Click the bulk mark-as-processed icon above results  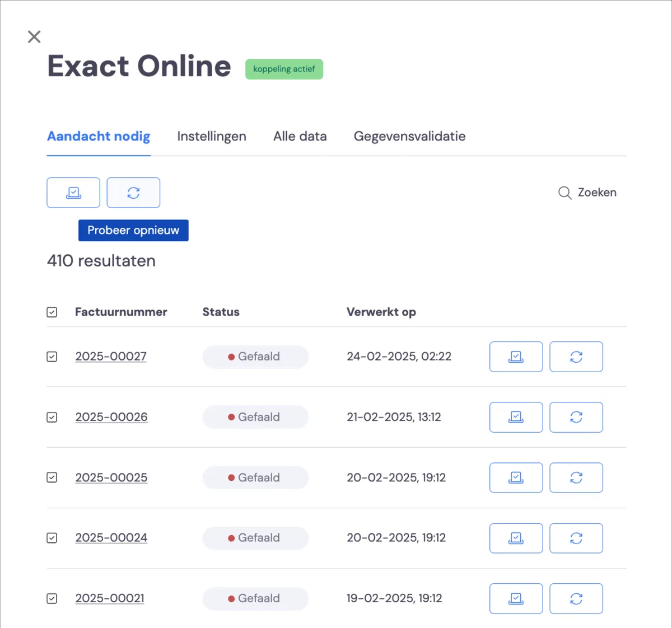(x=73, y=193)
